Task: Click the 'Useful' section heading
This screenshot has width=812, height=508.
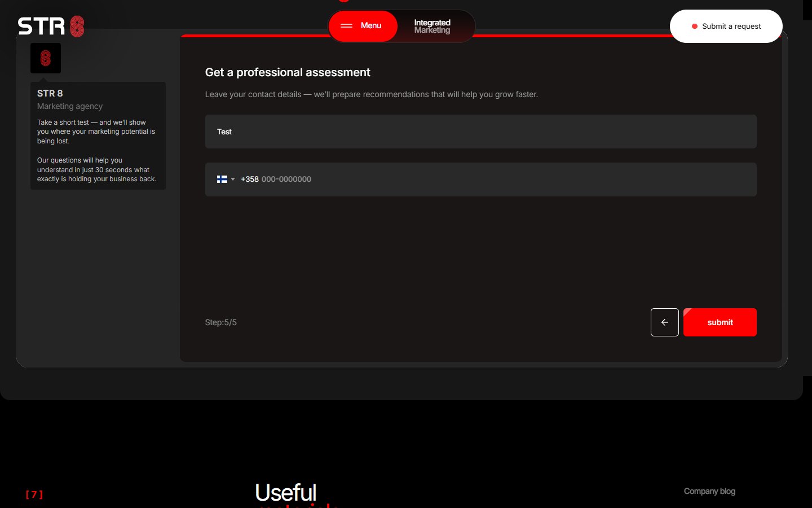Action: (x=286, y=492)
